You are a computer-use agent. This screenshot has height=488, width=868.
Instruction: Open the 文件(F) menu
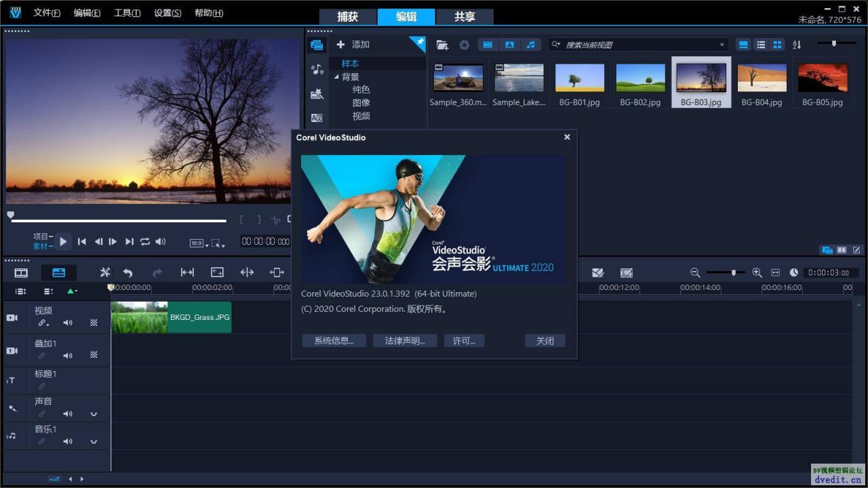[47, 13]
